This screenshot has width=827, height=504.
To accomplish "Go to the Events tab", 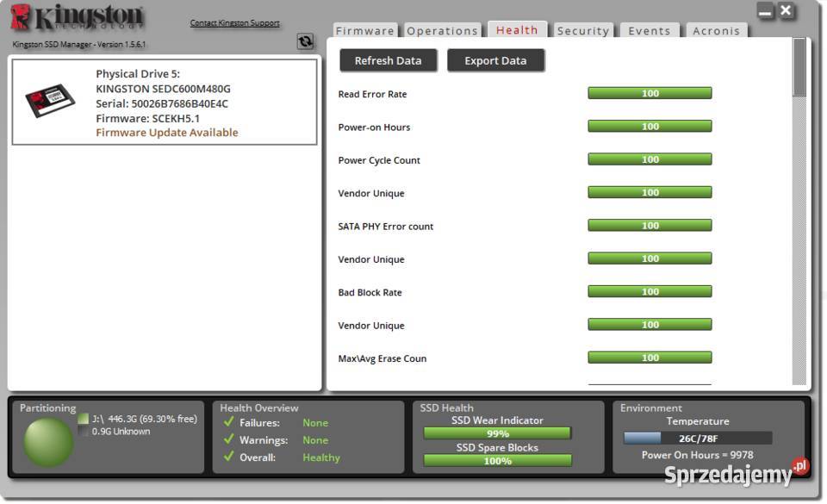I will [x=649, y=31].
